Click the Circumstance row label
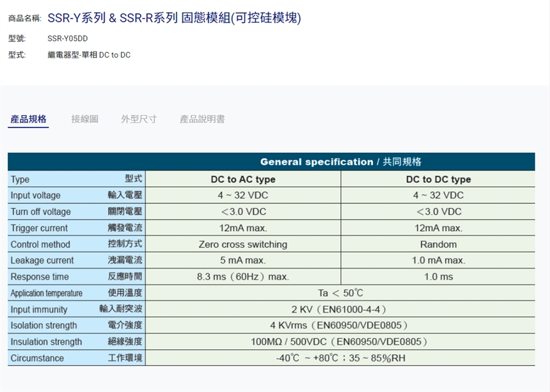This screenshot has width=550, height=392. coord(37,358)
